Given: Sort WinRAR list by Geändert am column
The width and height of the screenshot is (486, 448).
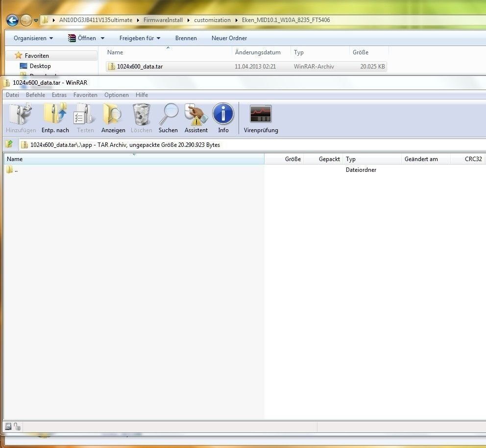Looking at the screenshot, I should (426, 159).
